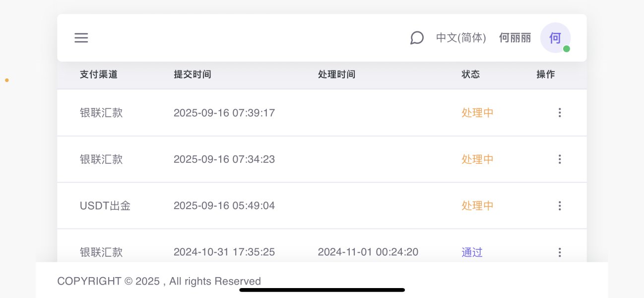Click 处理中 status in USDT出金 row
Viewport: 644px width, 298px height.
(x=477, y=206)
